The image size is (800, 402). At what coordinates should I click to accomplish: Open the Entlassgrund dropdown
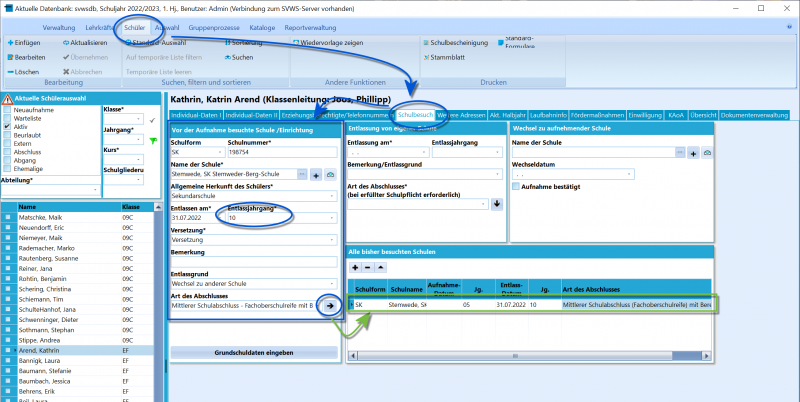333,284
